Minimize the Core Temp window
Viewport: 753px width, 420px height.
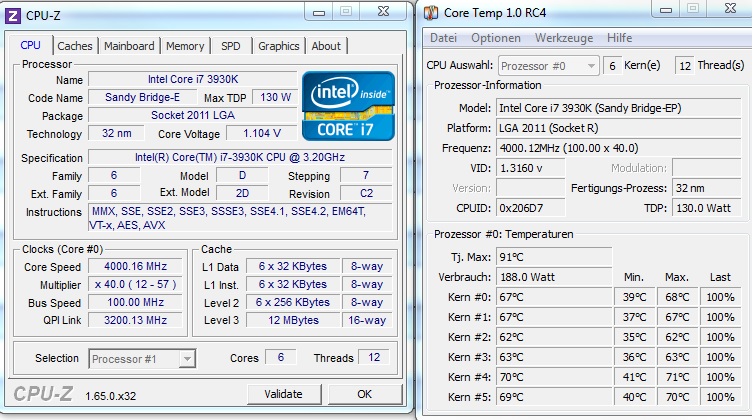[666, 10]
